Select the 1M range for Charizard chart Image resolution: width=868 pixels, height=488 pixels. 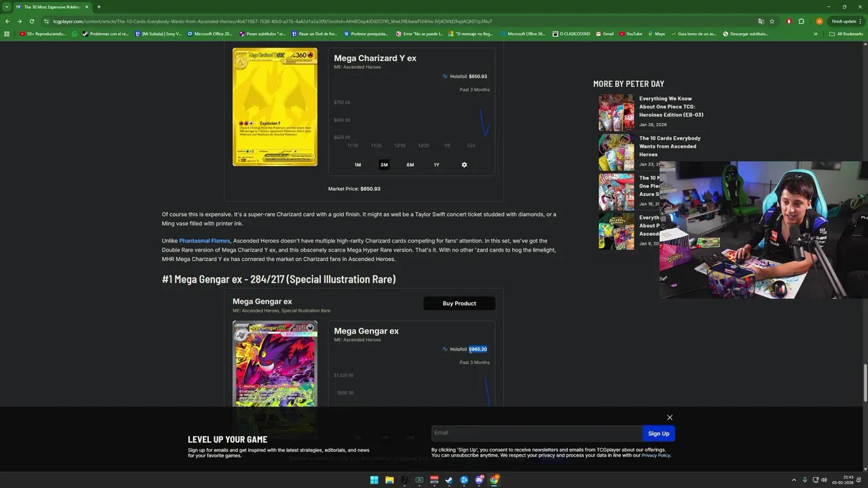click(357, 165)
